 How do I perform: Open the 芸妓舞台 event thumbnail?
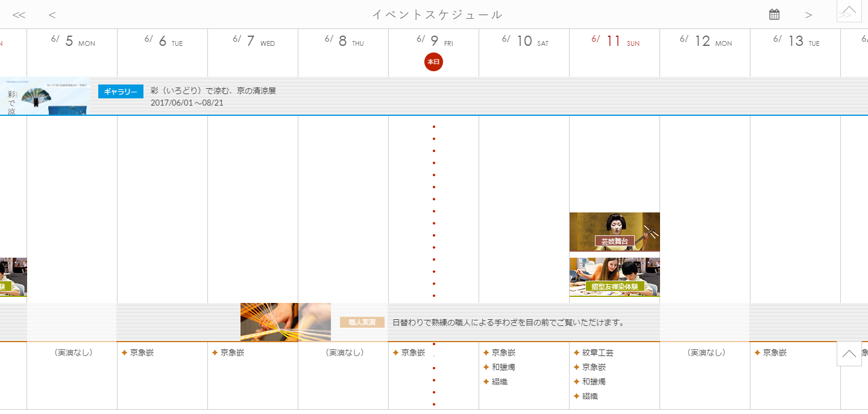614,232
